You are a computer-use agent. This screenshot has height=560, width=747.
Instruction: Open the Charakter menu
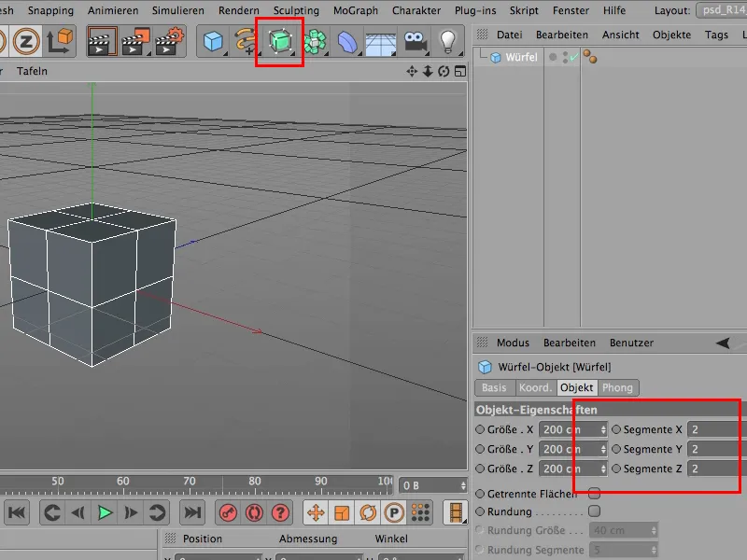pos(416,10)
